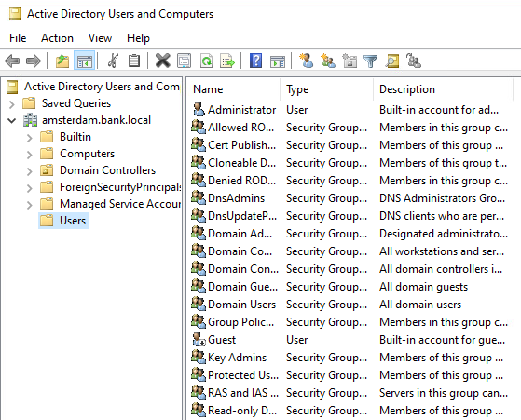Click the Refresh toolbar icon
This screenshot has height=420, width=521.
tap(206, 61)
